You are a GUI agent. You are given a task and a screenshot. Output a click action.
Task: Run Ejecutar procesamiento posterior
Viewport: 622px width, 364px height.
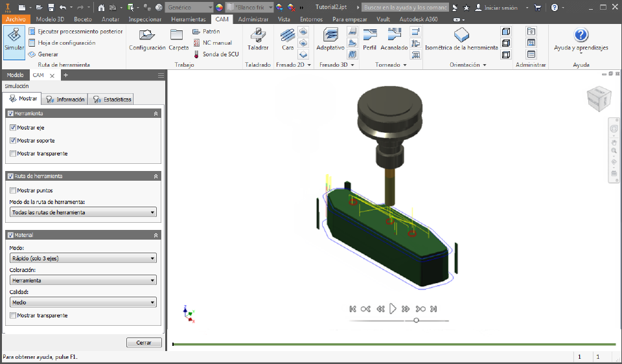pos(76,31)
